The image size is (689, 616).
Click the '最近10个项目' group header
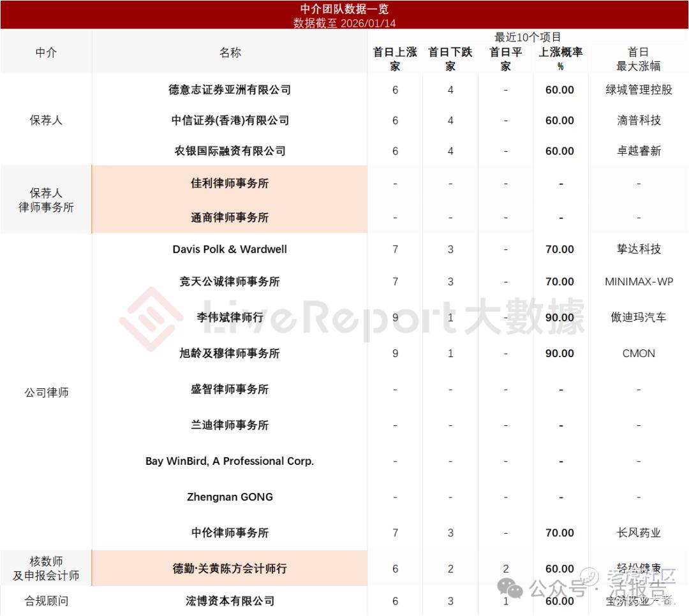[x=528, y=38]
